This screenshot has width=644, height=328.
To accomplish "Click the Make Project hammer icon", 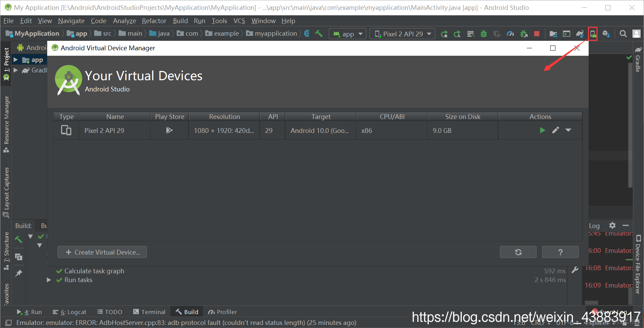I will 319,34.
